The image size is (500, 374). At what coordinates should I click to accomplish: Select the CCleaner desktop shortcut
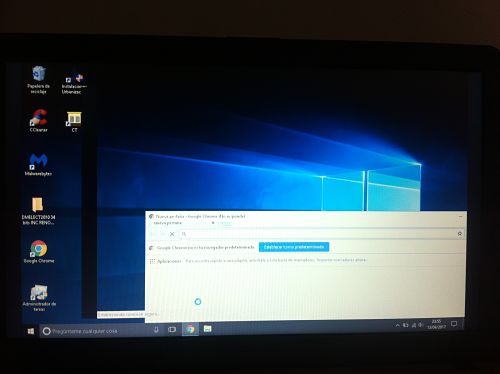pyautogui.click(x=39, y=121)
